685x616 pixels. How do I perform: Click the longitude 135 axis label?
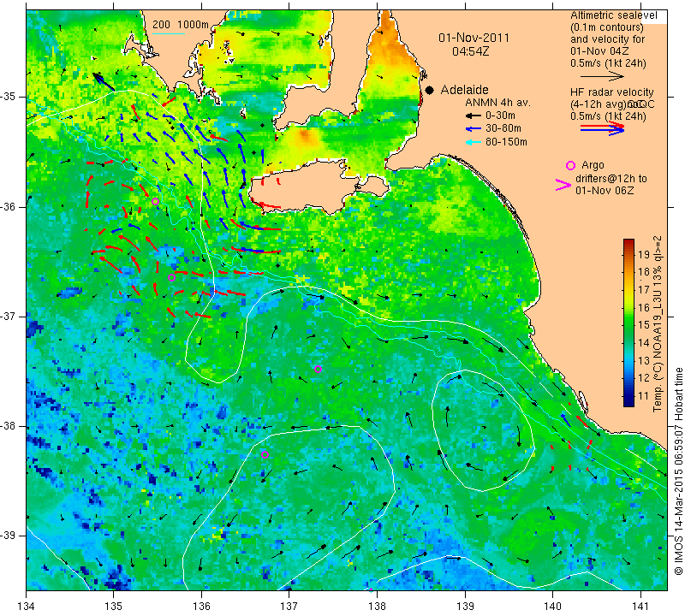114,607
